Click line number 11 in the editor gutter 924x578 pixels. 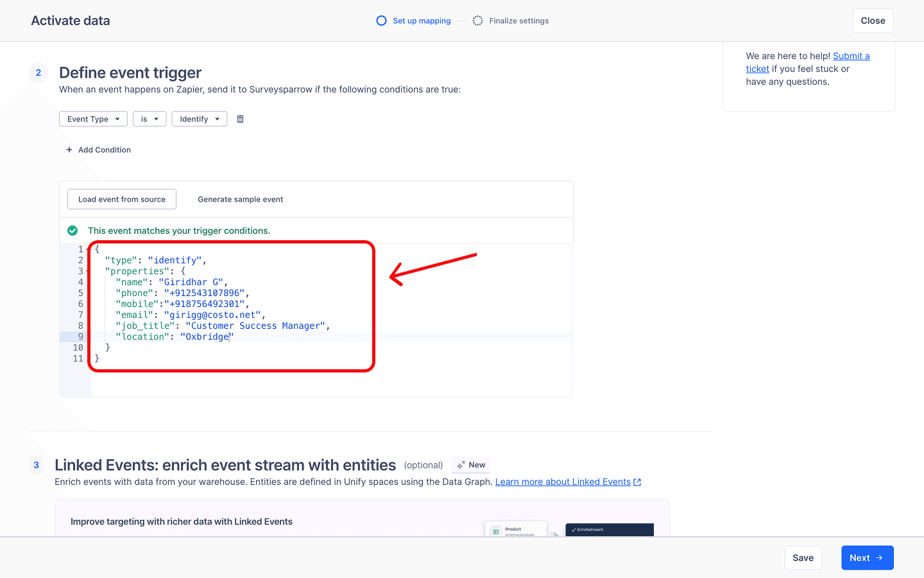pyautogui.click(x=78, y=358)
